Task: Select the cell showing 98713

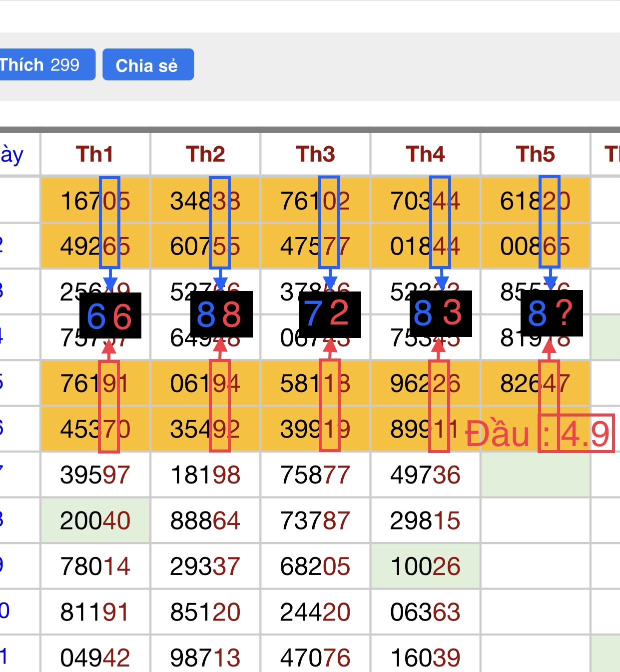Action: [205, 657]
